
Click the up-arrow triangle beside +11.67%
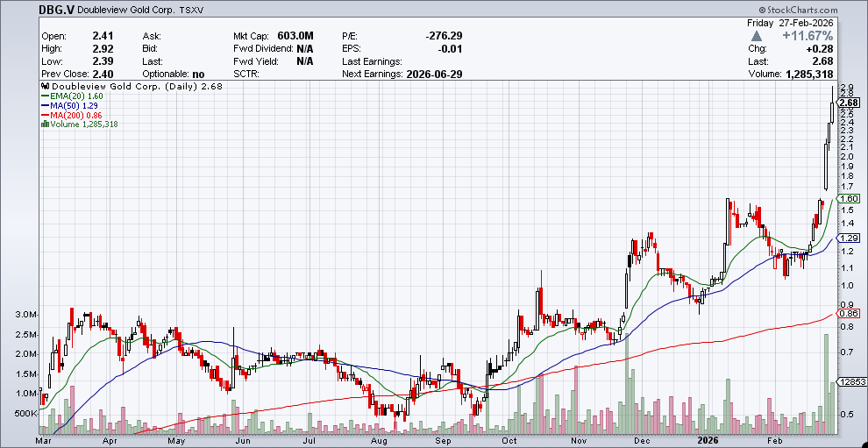[757, 35]
